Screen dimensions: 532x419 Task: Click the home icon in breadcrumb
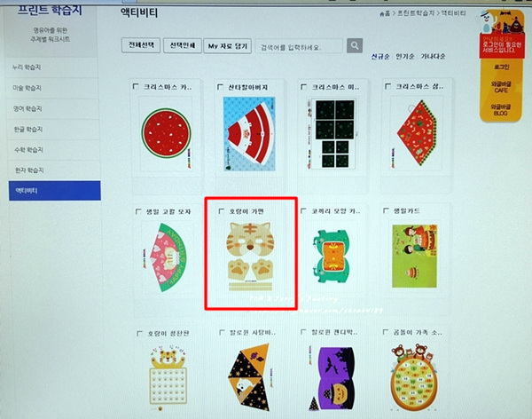coord(382,14)
